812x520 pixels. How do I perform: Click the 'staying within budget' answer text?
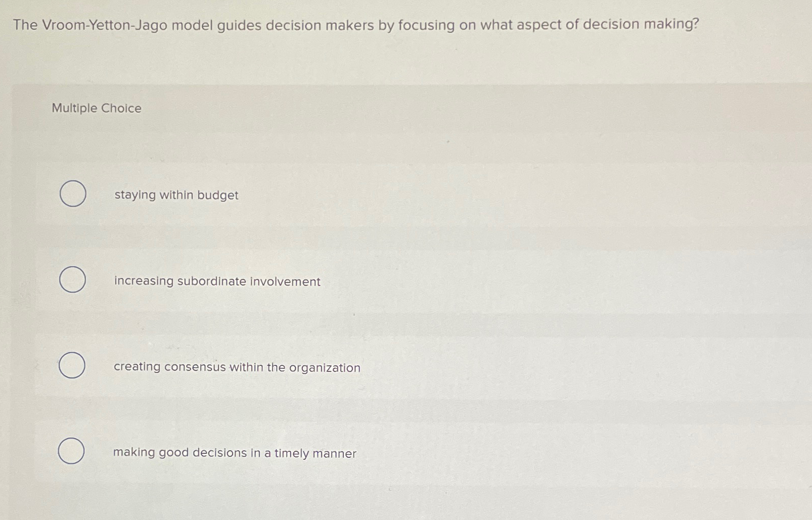point(175,196)
